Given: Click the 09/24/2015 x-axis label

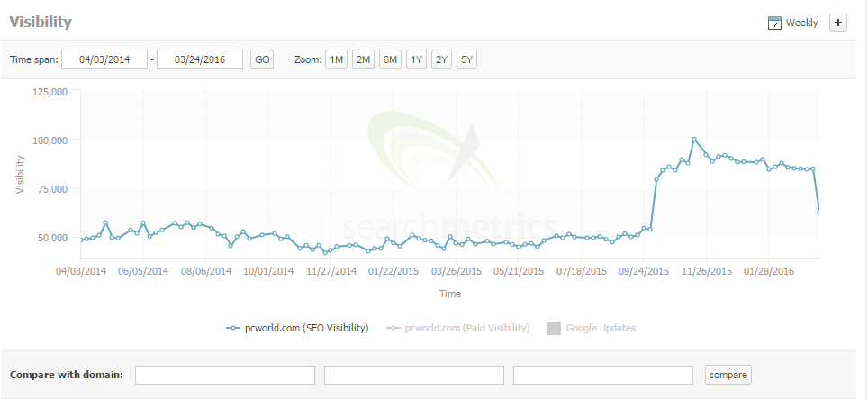Looking at the screenshot, I should tap(644, 271).
